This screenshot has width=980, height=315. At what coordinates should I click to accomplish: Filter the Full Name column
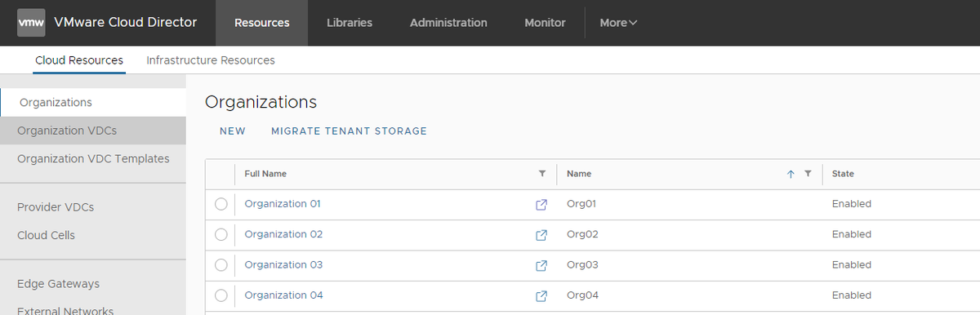(542, 174)
